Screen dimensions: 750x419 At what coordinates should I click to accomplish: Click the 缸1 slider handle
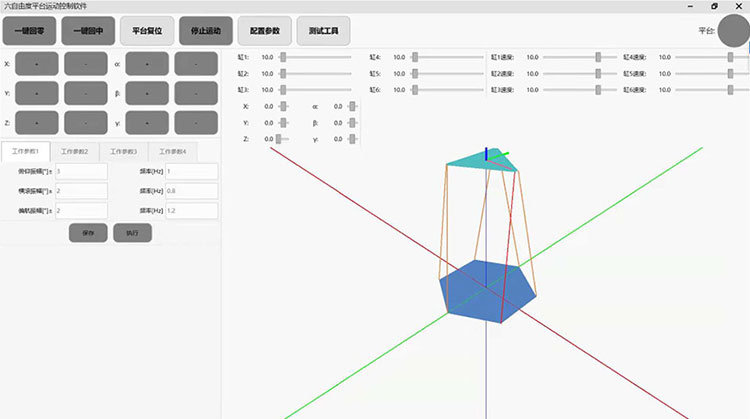point(284,57)
